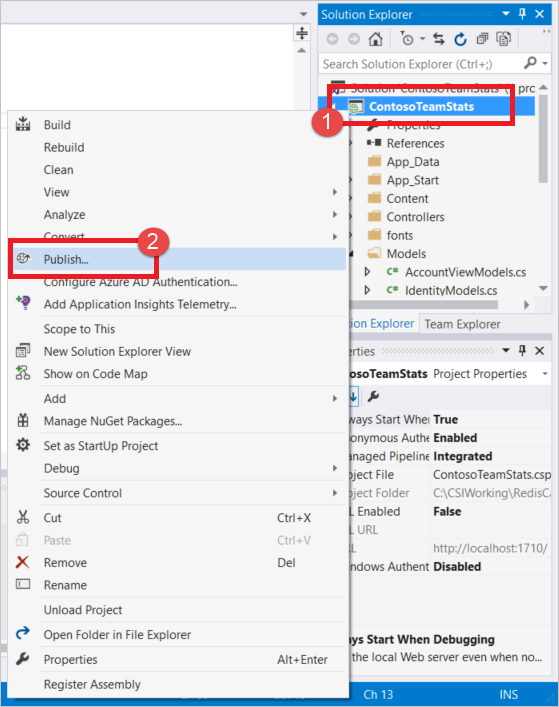
Task: Select the Content folder
Action: coord(408,198)
